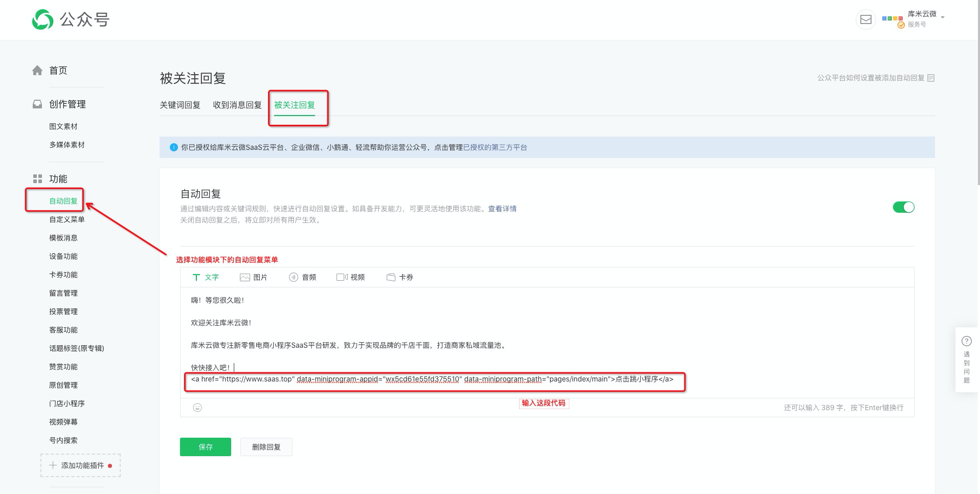Click the video camera icon for 视频
This screenshot has height=494, width=980.
[342, 277]
